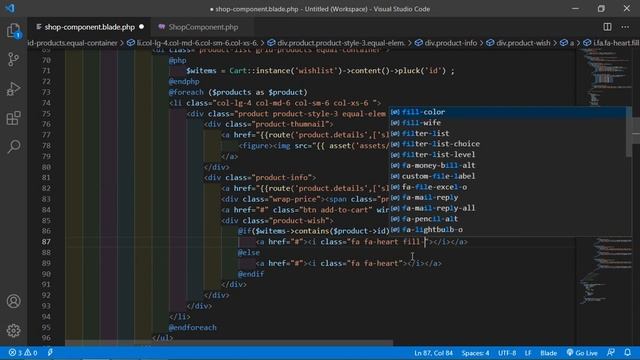Start Go Live server
This screenshot has width=640, height=360.
[x=582, y=353]
